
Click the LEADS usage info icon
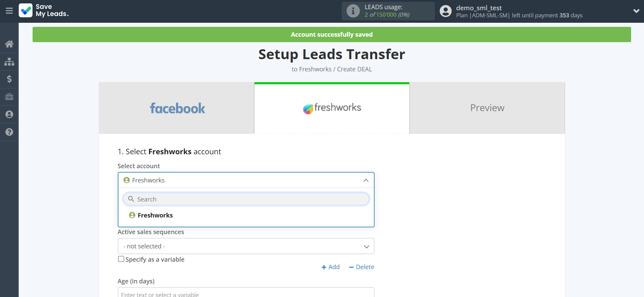(353, 11)
